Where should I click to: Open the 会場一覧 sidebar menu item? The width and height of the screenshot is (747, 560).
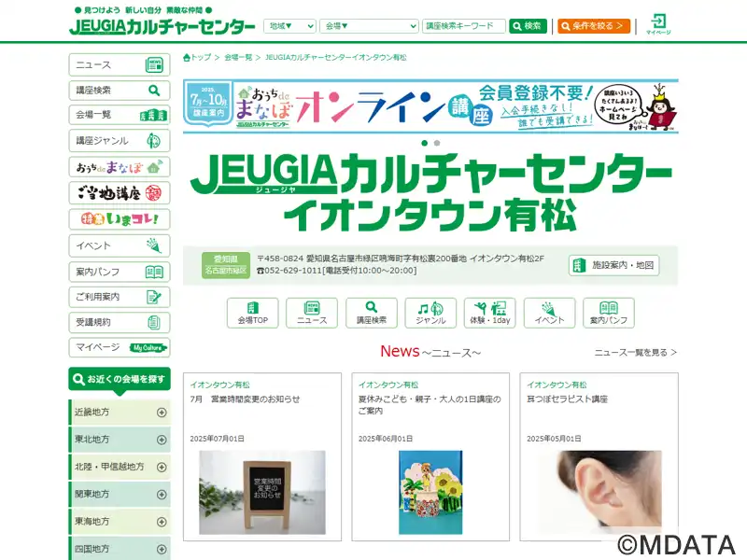(x=120, y=115)
